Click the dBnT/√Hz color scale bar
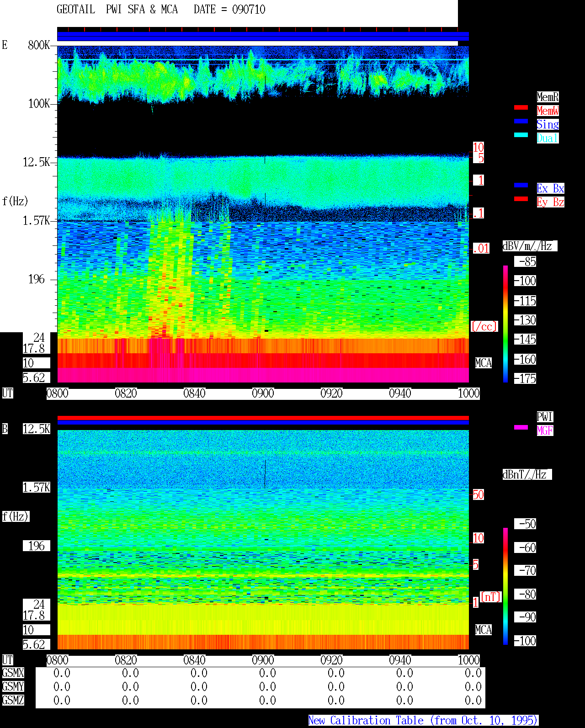 505,586
